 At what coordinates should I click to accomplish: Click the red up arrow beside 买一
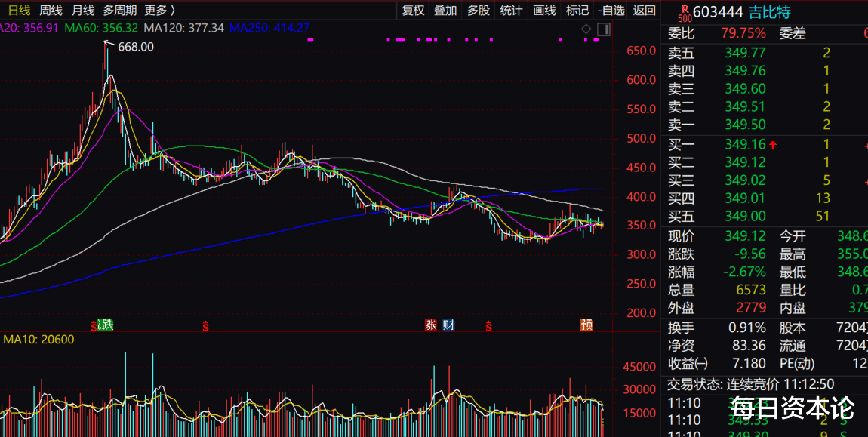coord(773,145)
